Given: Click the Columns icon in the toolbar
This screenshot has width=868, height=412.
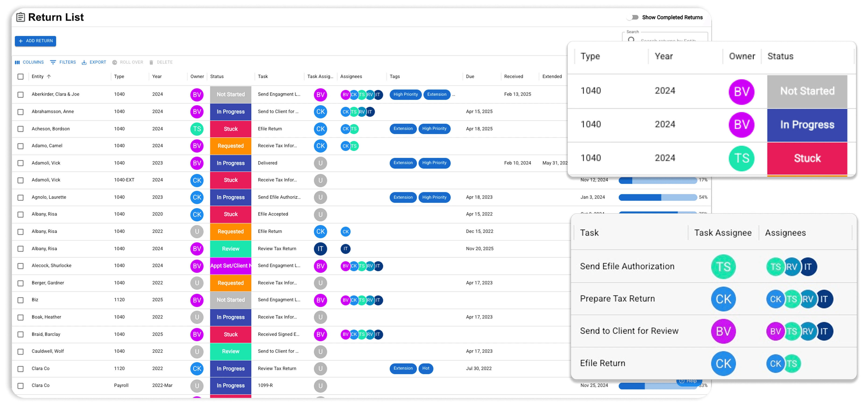Looking at the screenshot, I should [x=18, y=62].
